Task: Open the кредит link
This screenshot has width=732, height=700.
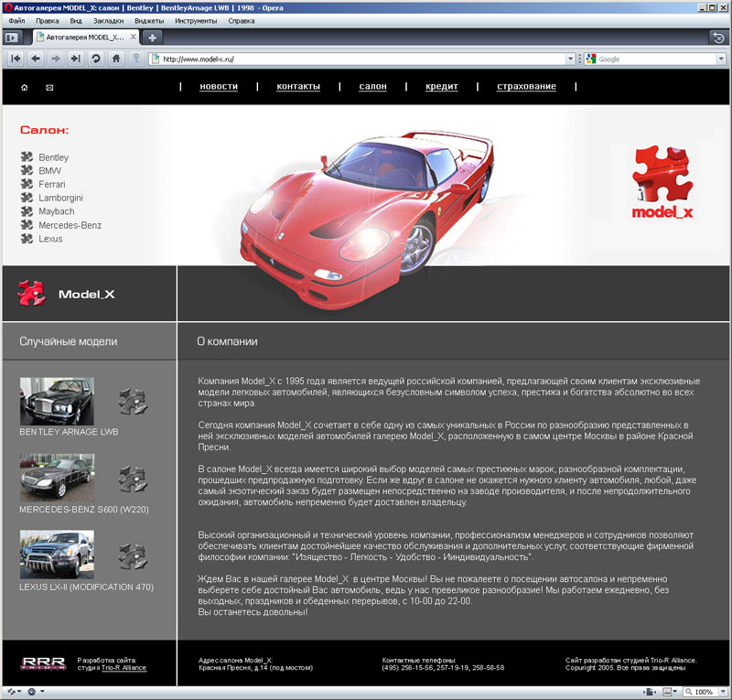Action: click(442, 86)
